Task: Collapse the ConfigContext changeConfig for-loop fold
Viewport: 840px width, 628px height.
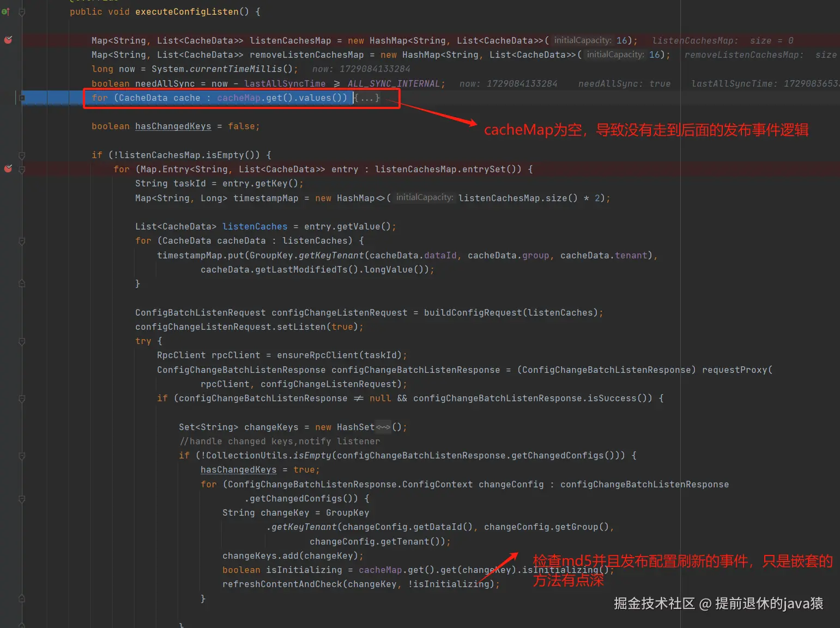Action: pyautogui.click(x=22, y=498)
